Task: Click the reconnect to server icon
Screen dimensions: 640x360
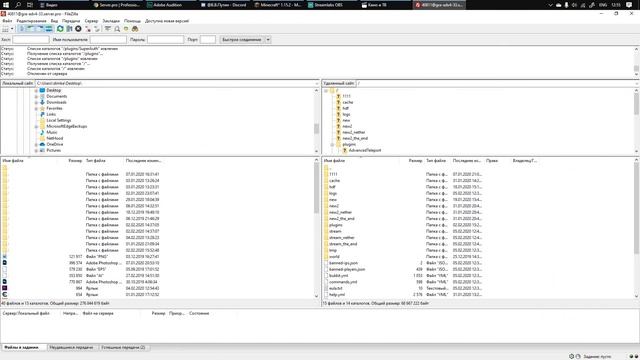Action: click(97, 29)
